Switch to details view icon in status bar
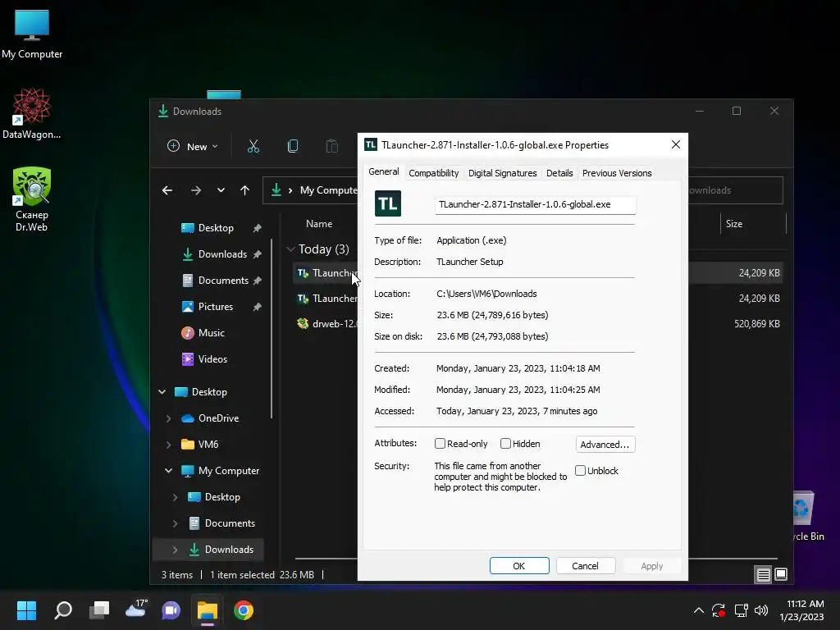The height and width of the screenshot is (630, 840). 763,575
